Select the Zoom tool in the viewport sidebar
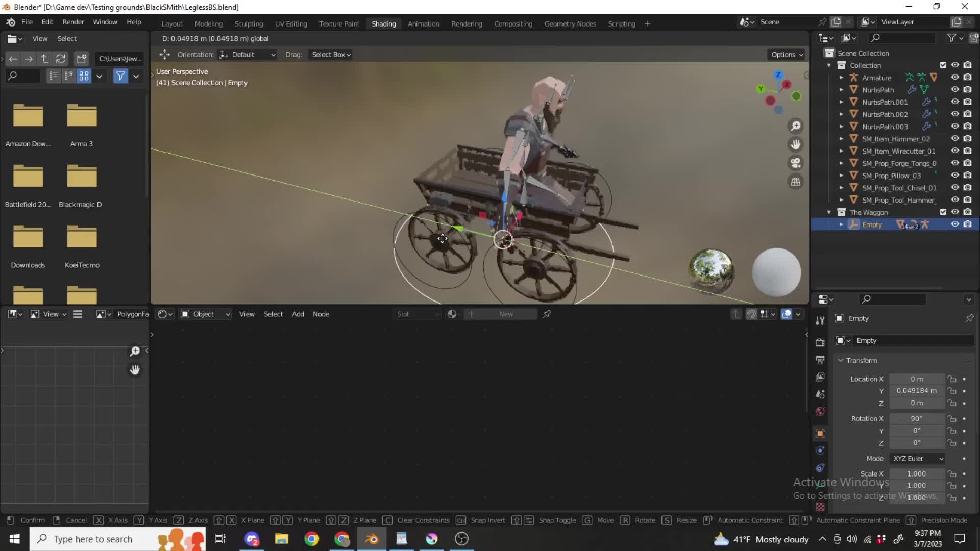Screen dimensions: 980x551 click(796, 126)
